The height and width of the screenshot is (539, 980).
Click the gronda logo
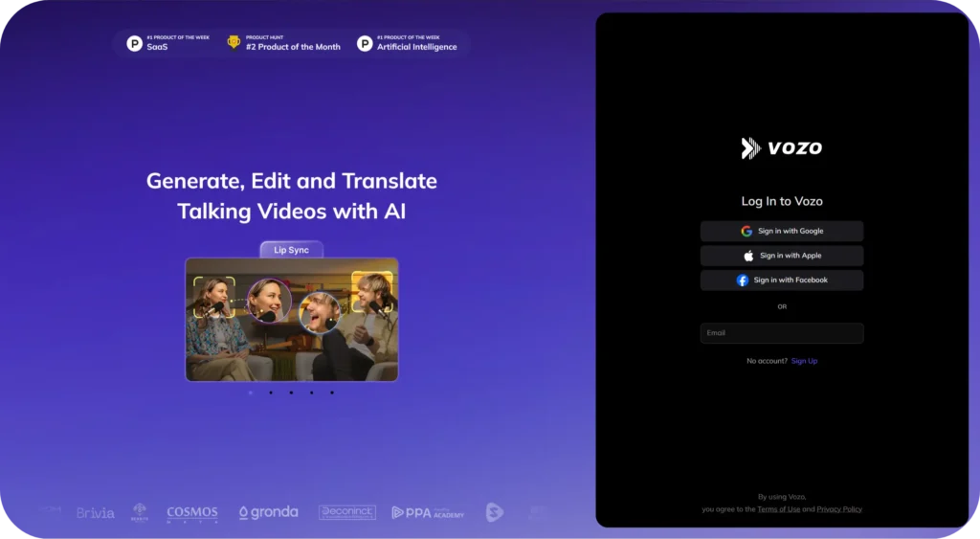[268, 513]
